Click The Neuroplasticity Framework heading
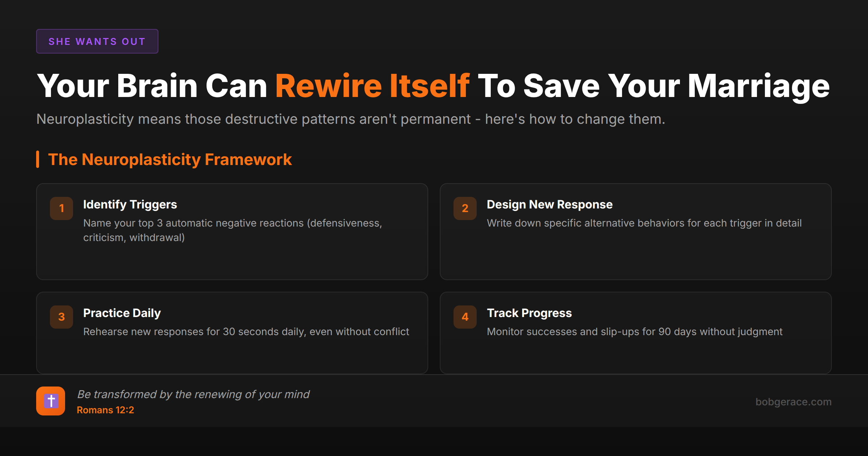 click(170, 160)
